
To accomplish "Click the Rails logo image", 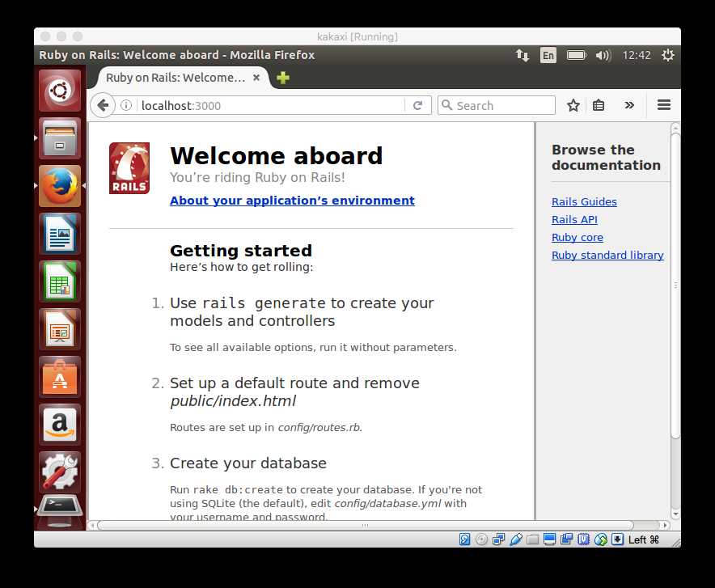I will [129, 168].
